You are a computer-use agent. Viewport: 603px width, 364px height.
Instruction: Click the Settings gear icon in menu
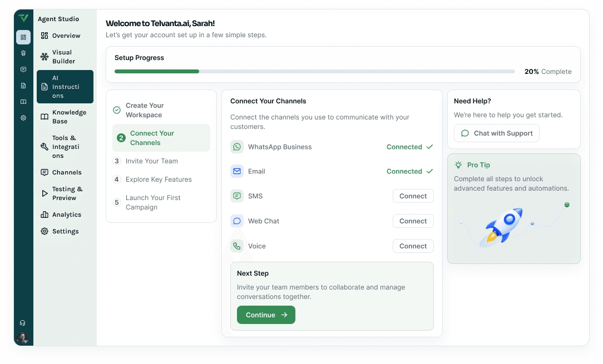(x=45, y=231)
